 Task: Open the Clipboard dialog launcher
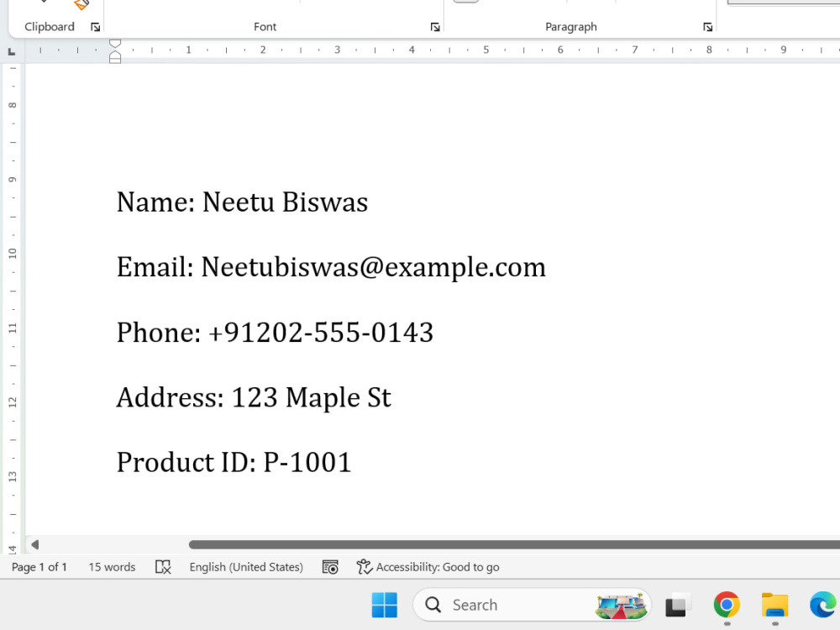click(96, 28)
